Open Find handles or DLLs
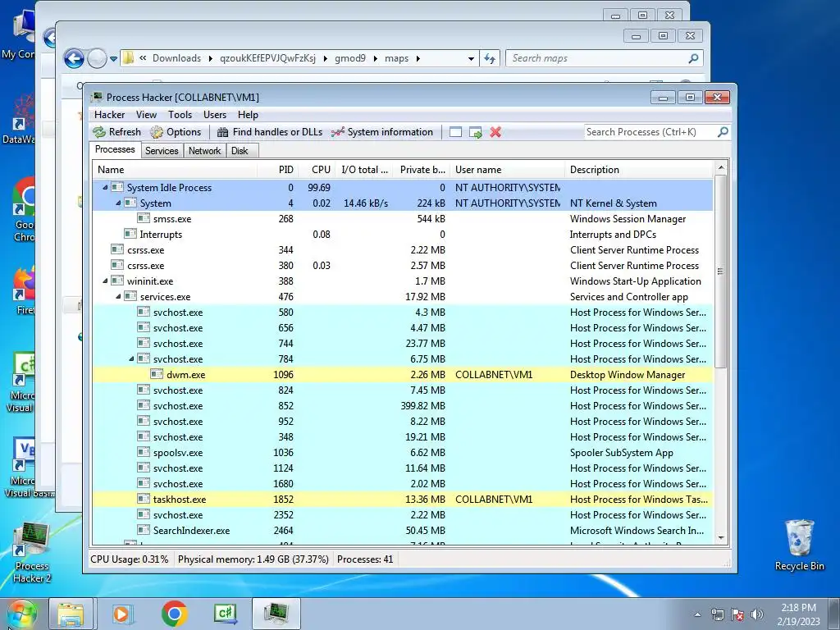 269,132
